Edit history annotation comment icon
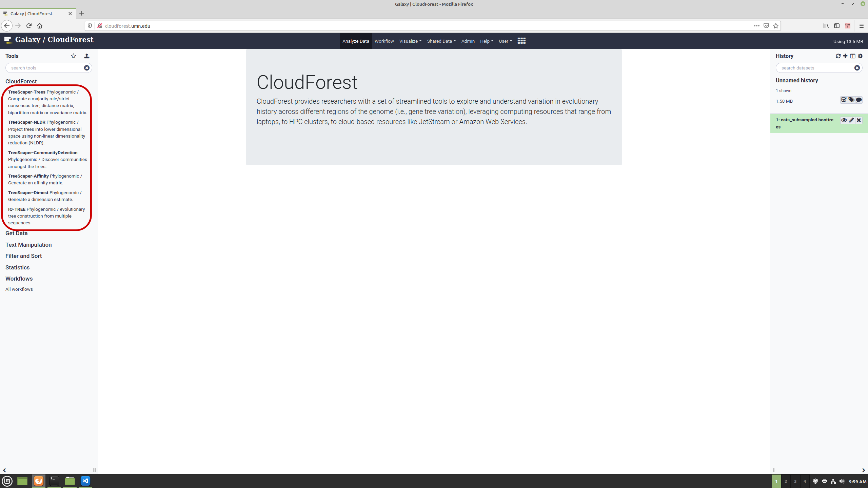 859,100
